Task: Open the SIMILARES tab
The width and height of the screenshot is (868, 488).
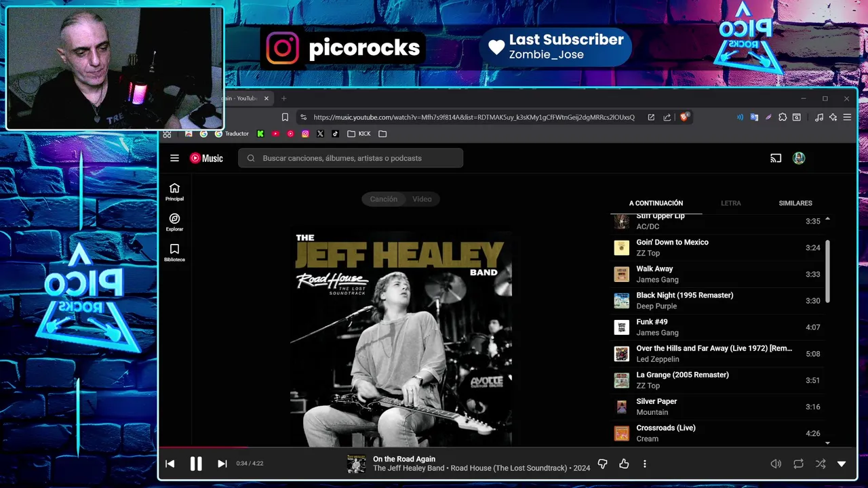Action: tap(795, 203)
